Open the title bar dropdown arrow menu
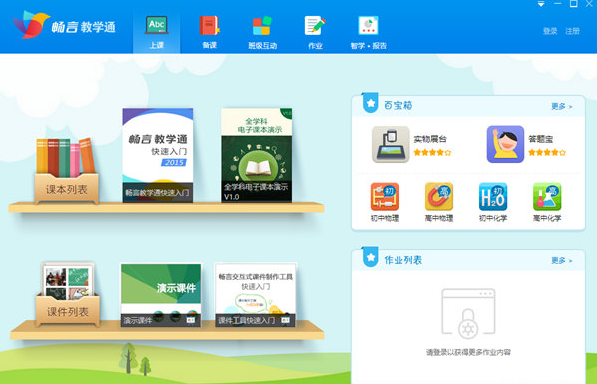597x384 pixels. (x=541, y=4)
